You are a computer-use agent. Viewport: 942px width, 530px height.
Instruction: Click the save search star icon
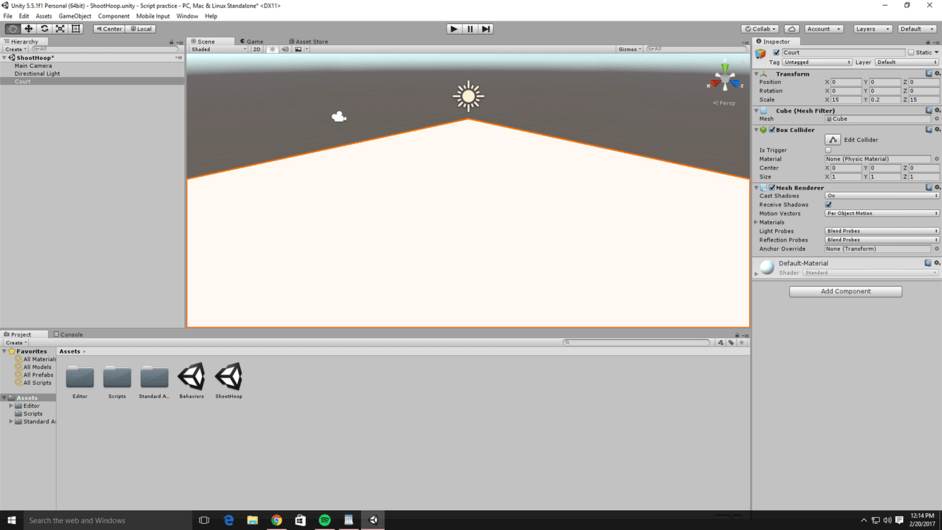742,343
